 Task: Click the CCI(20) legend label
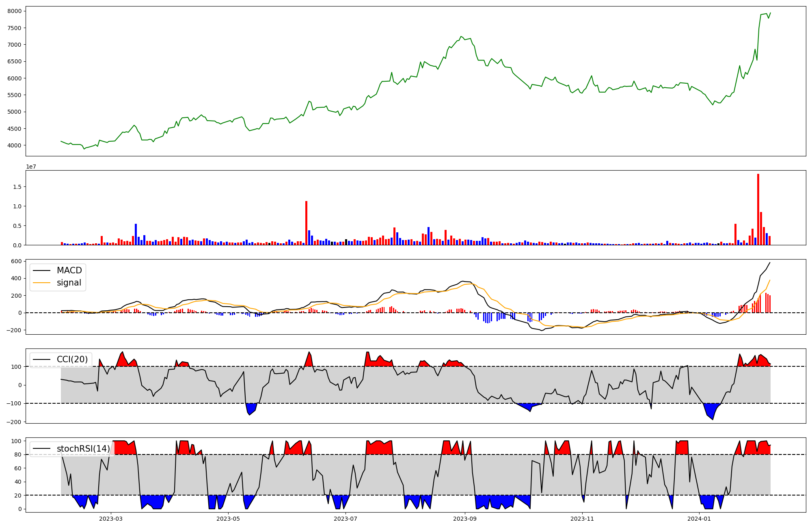pyautogui.click(x=72, y=359)
